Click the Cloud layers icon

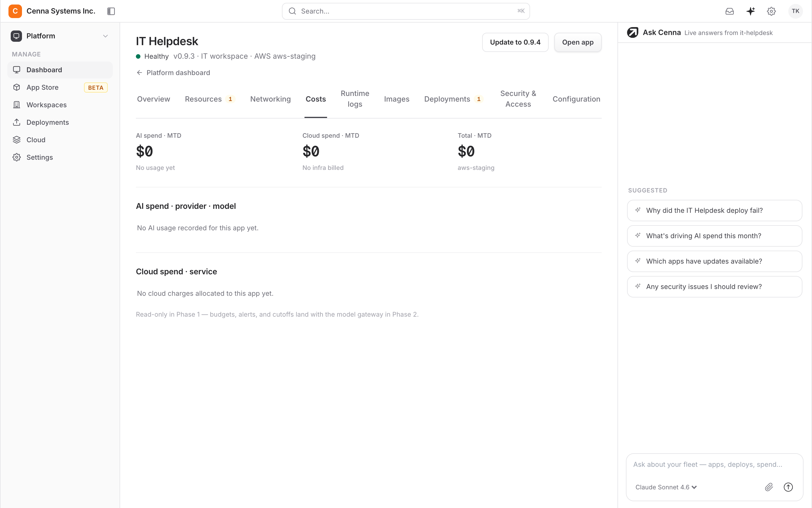[17, 140]
